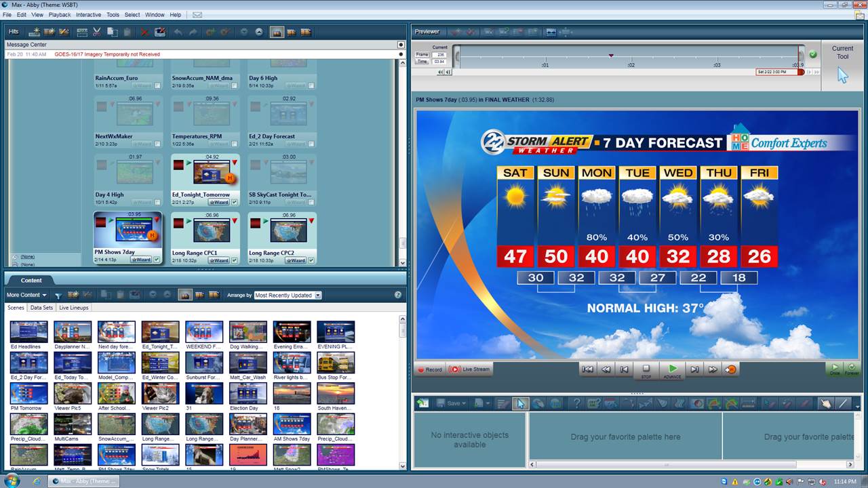Image resolution: width=868 pixels, height=488 pixels.
Task: Click the question mark query tool icon
Action: 576,403
